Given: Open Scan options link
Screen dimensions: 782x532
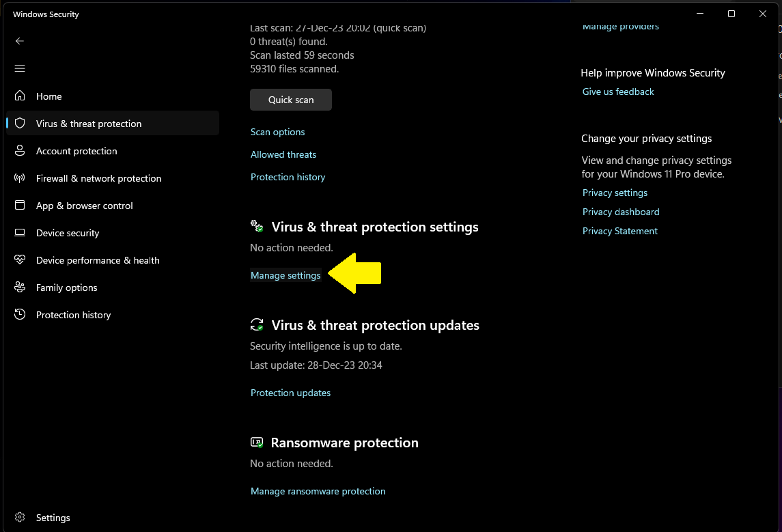Looking at the screenshot, I should click(x=278, y=132).
